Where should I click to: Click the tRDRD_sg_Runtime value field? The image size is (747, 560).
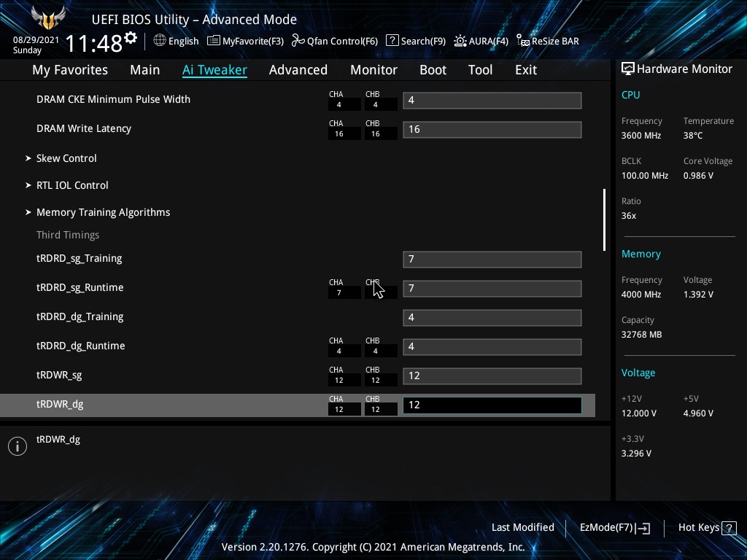492,289
